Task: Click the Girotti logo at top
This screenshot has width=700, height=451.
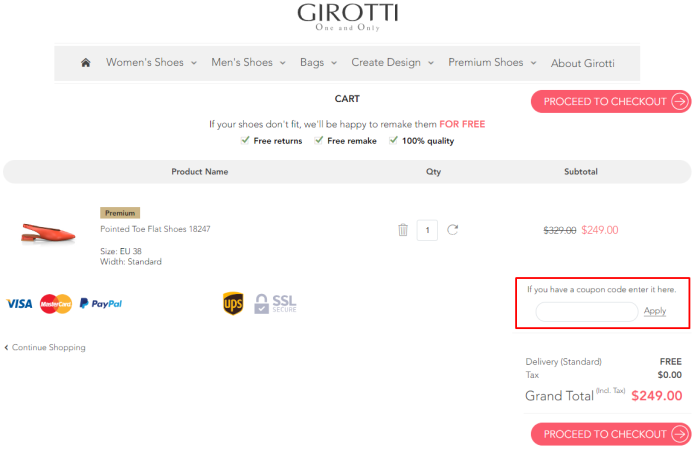Action: tap(348, 17)
